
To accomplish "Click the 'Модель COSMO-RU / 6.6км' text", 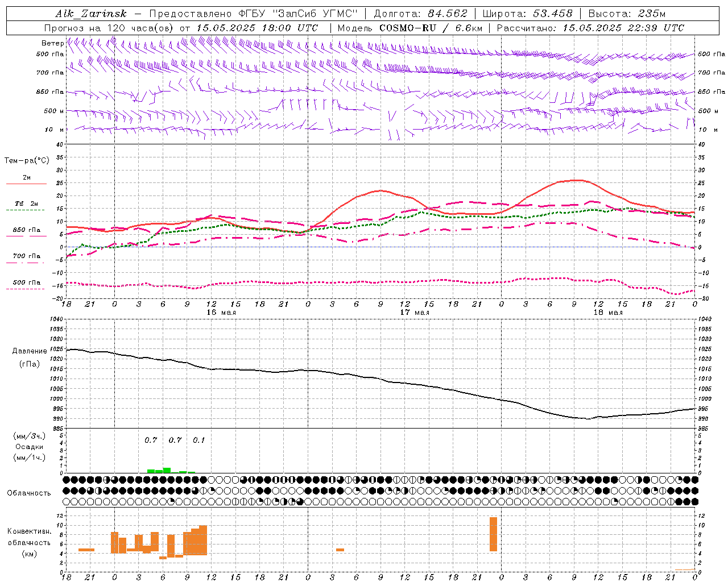I will point(410,28).
